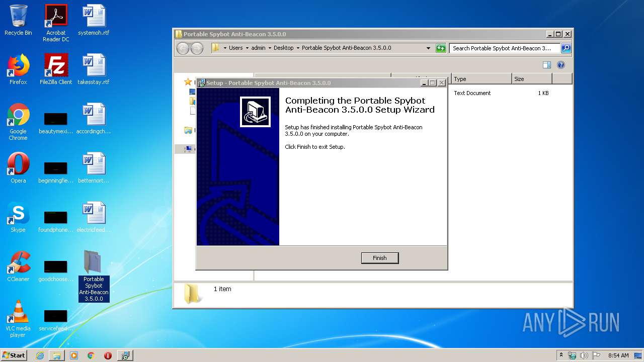Select the servicefeed... desktop file
Screen dimensions: 644x362
pos(56,320)
